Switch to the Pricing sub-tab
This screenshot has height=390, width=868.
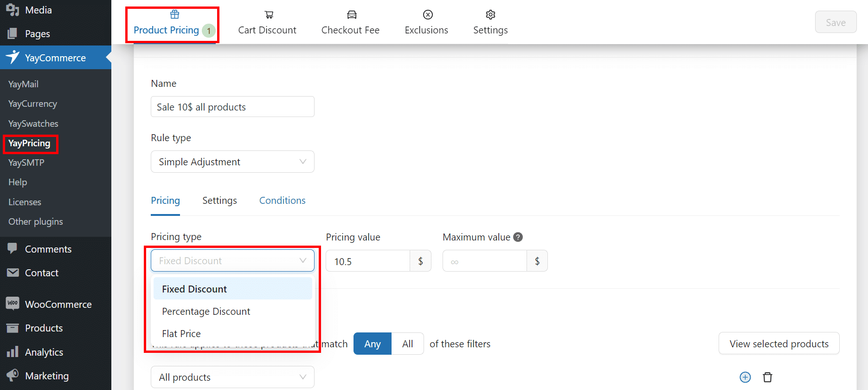pyautogui.click(x=165, y=201)
